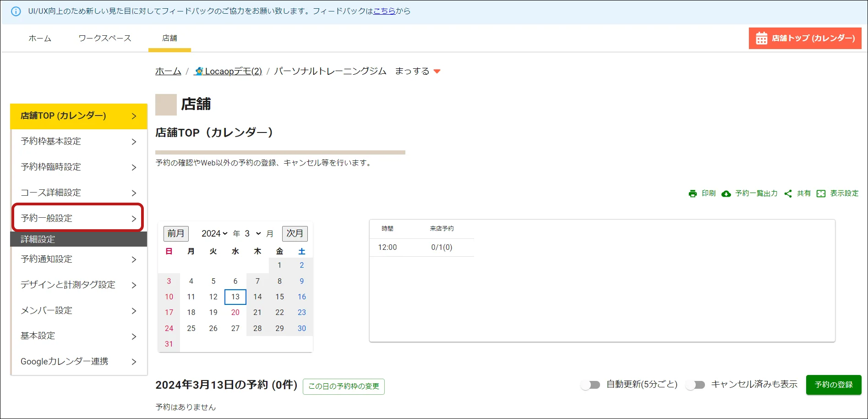Select March 7 in the calendar
868x419 pixels.
click(257, 281)
